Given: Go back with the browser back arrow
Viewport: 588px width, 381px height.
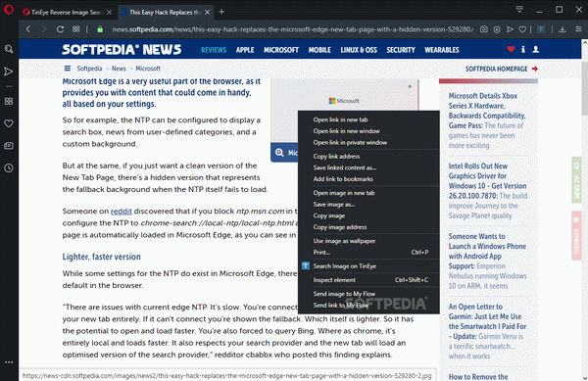Looking at the screenshot, I should (28, 29).
